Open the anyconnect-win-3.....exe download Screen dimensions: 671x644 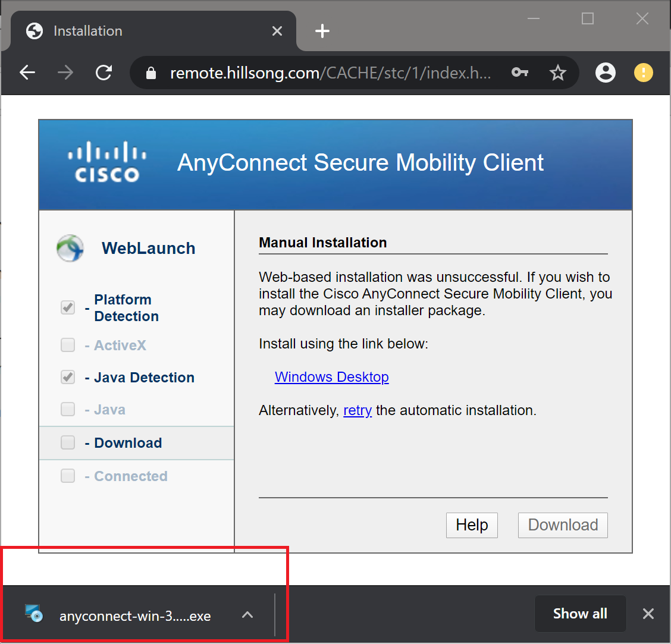coord(135,616)
